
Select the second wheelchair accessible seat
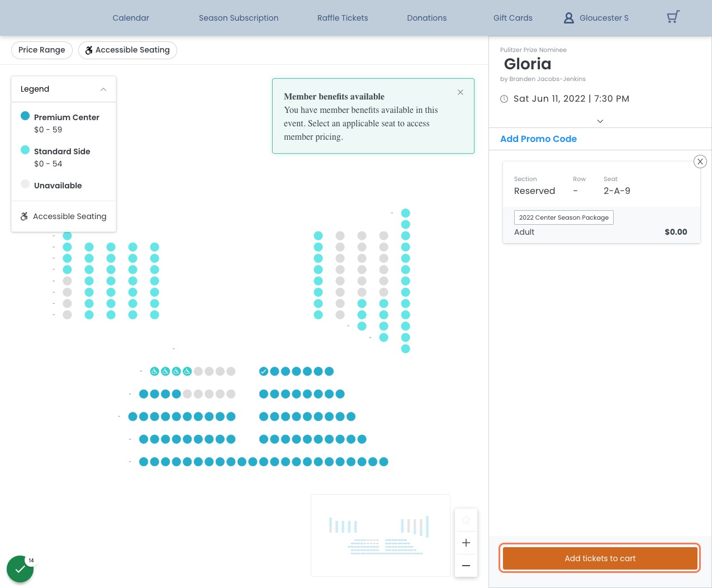click(x=165, y=371)
